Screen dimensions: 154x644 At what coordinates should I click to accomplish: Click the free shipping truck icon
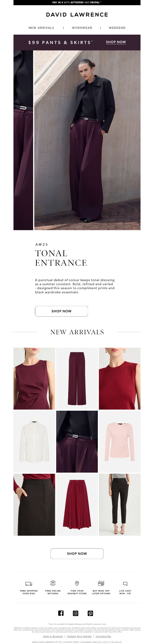tap(29, 584)
